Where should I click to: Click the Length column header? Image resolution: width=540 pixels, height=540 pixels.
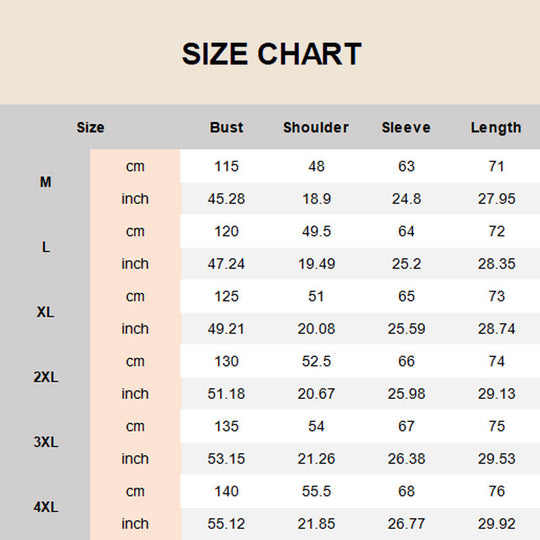coord(496,128)
